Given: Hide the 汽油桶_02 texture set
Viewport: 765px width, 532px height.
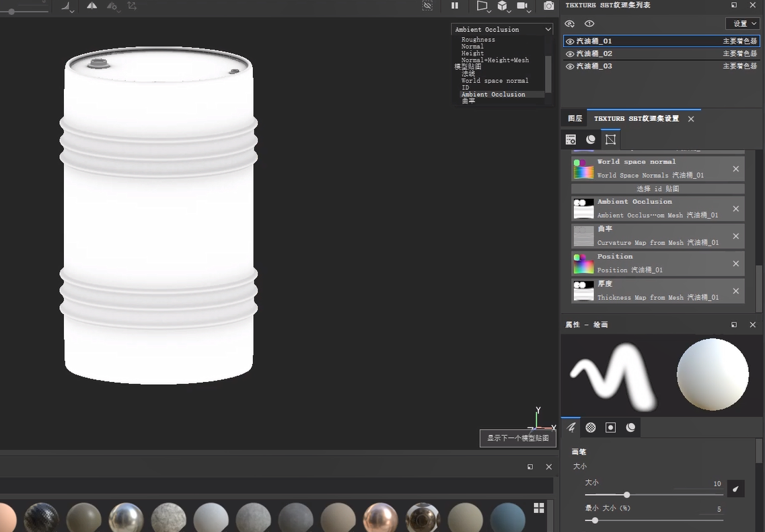Looking at the screenshot, I should coord(570,54).
